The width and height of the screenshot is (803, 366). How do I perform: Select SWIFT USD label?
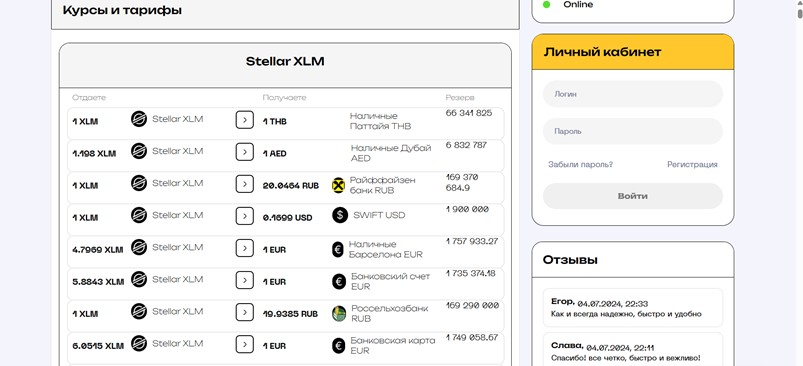pyautogui.click(x=379, y=215)
